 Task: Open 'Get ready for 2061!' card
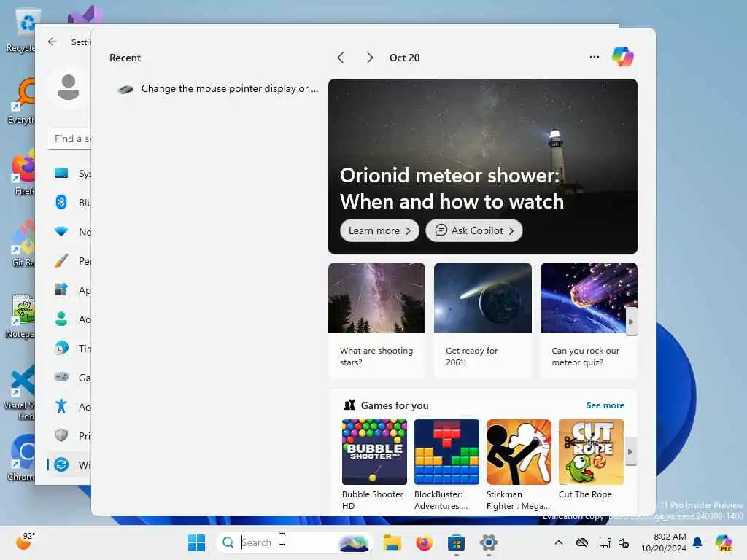483,320
